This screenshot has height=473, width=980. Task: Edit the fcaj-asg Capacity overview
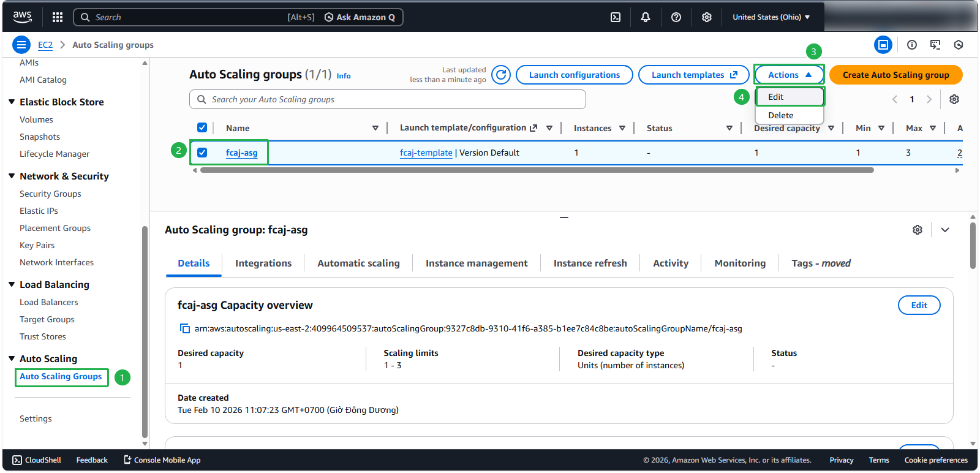pyautogui.click(x=919, y=305)
